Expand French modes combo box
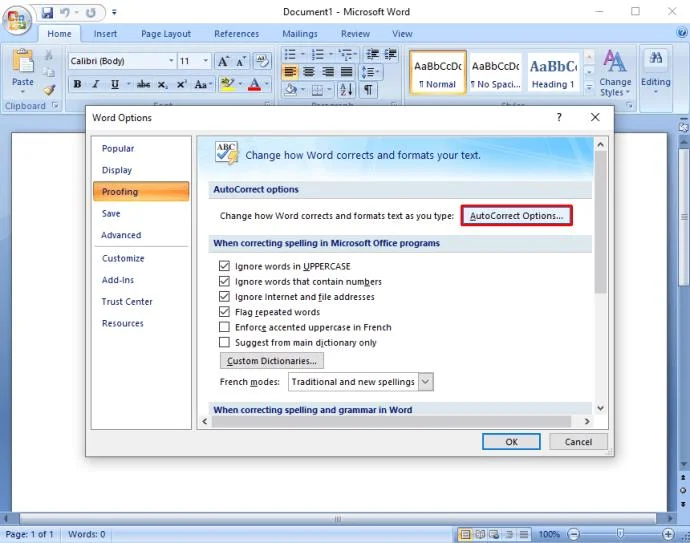This screenshot has height=543, width=690. 426,382
